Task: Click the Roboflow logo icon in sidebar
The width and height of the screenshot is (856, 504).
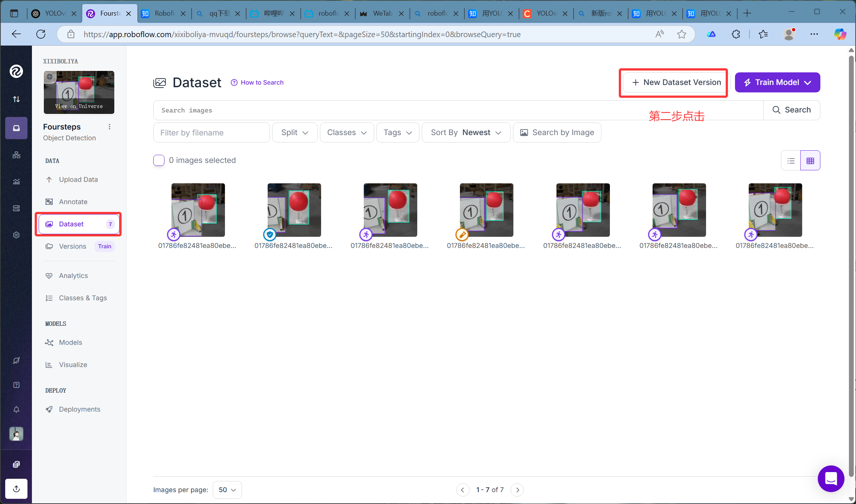Action: pyautogui.click(x=16, y=71)
